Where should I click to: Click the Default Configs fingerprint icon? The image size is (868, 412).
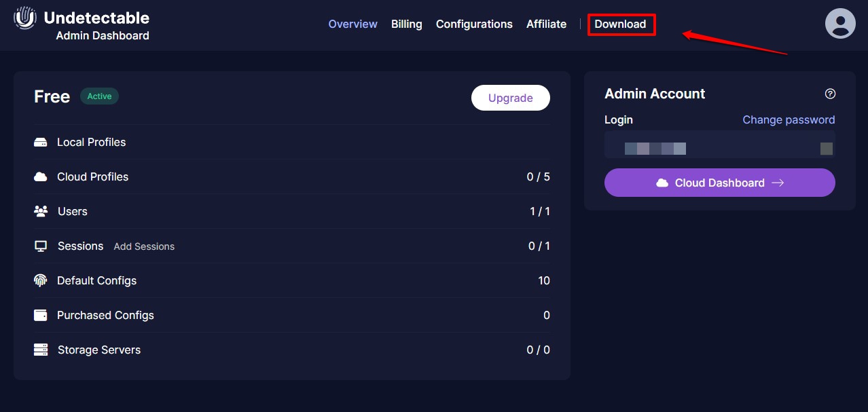(x=41, y=280)
